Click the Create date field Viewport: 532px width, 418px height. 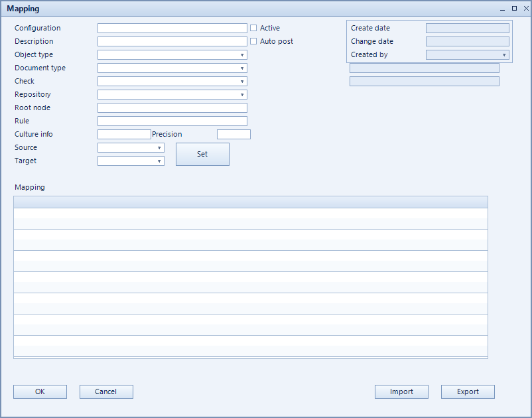pos(468,28)
